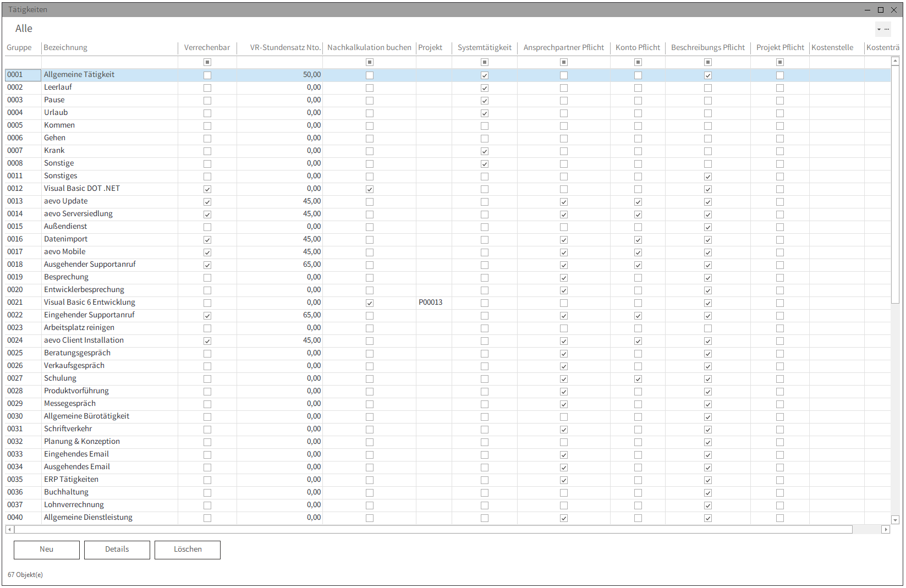This screenshot has width=906, height=588.
Task: Click the VR-Stundensatz filter input field
Action: tap(280, 62)
